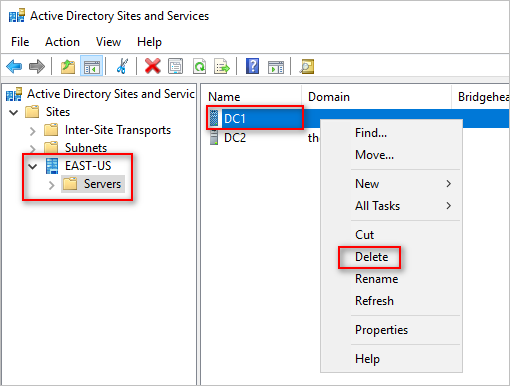Click the root tree node icon

tap(14, 94)
